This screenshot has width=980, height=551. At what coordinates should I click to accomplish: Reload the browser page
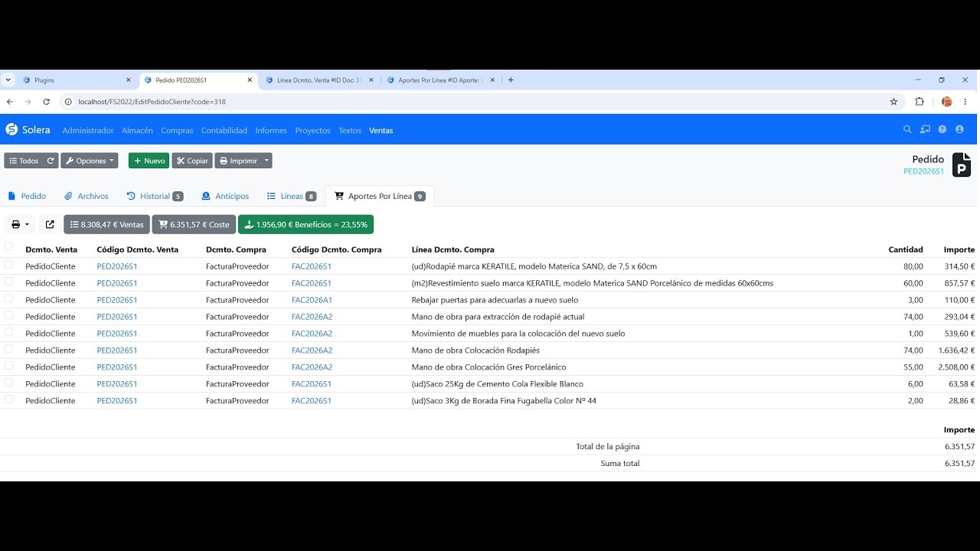click(46, 102)
